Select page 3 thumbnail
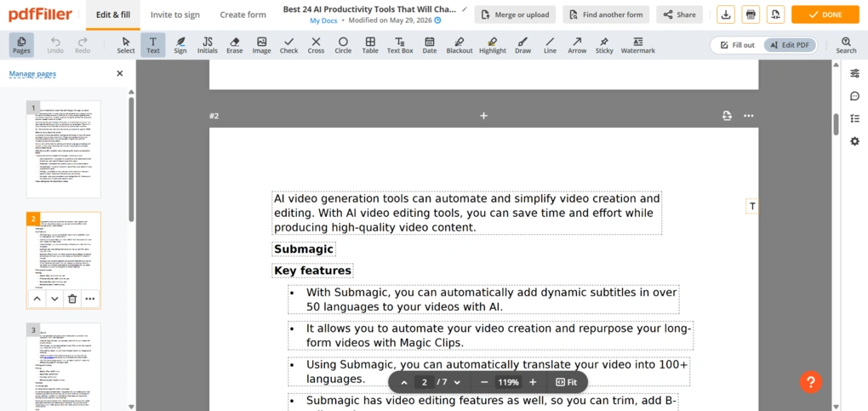 tap(64, 367)
